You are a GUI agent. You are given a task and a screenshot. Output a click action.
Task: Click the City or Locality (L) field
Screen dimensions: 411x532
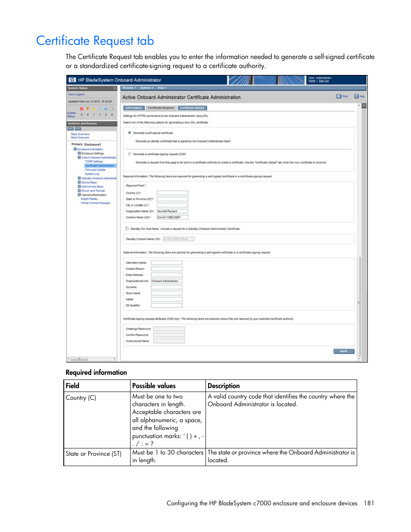[172, 205]
